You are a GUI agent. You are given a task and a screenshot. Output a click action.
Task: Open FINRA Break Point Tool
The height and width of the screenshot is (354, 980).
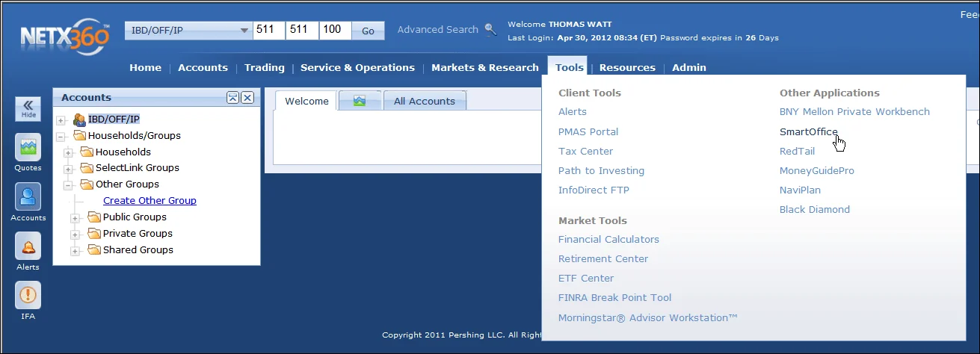coord(615,297)
